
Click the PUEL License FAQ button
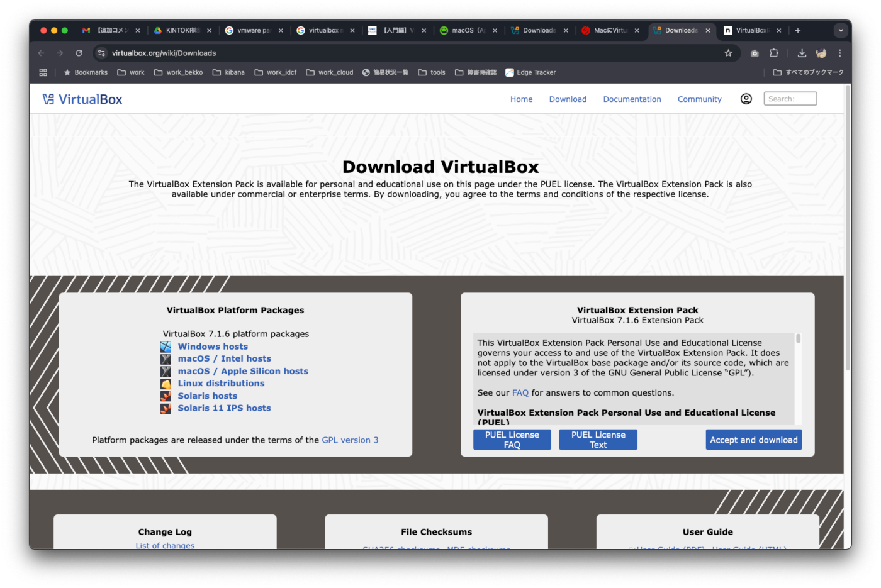pos(512,440)
